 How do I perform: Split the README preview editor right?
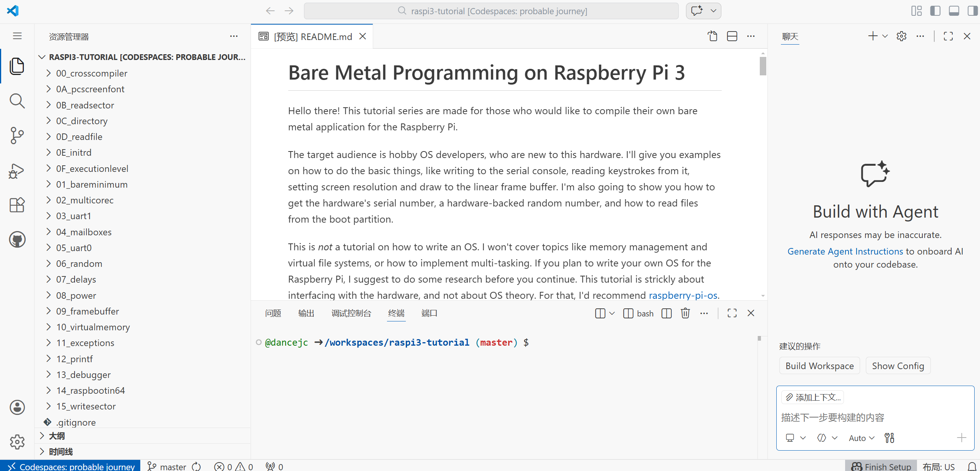click(x=732, y=37)
